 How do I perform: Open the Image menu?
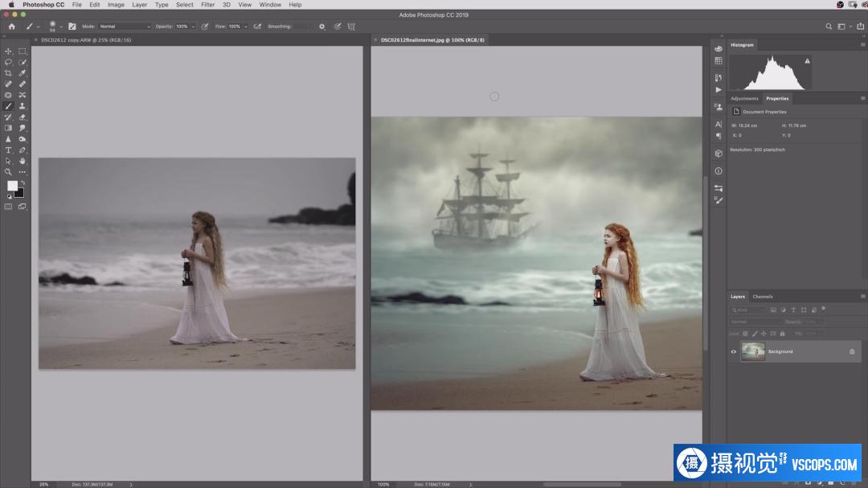point(116,5)
